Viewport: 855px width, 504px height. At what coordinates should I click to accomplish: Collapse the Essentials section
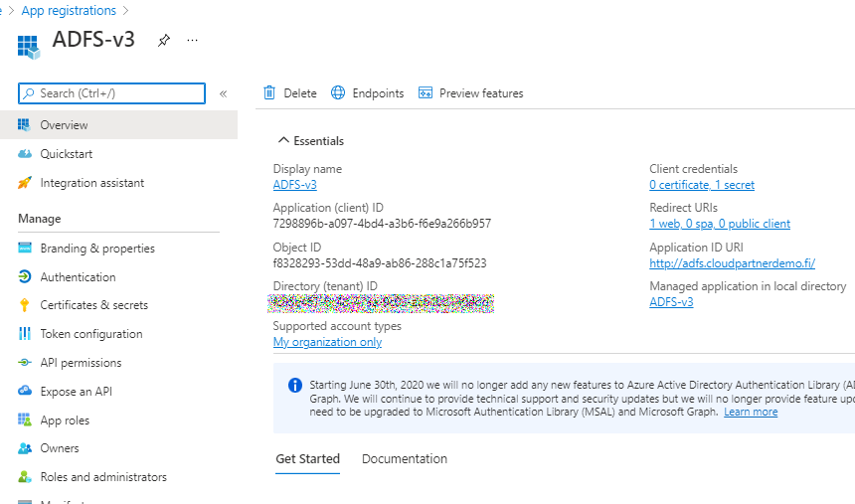pos(284,141)
